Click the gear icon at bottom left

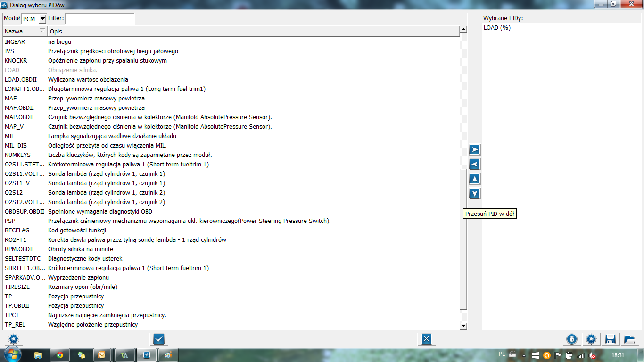(13, 339)
